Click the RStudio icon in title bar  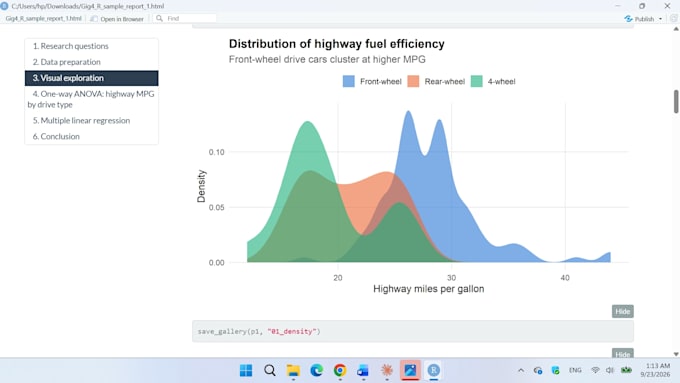(x=4, y=6)
